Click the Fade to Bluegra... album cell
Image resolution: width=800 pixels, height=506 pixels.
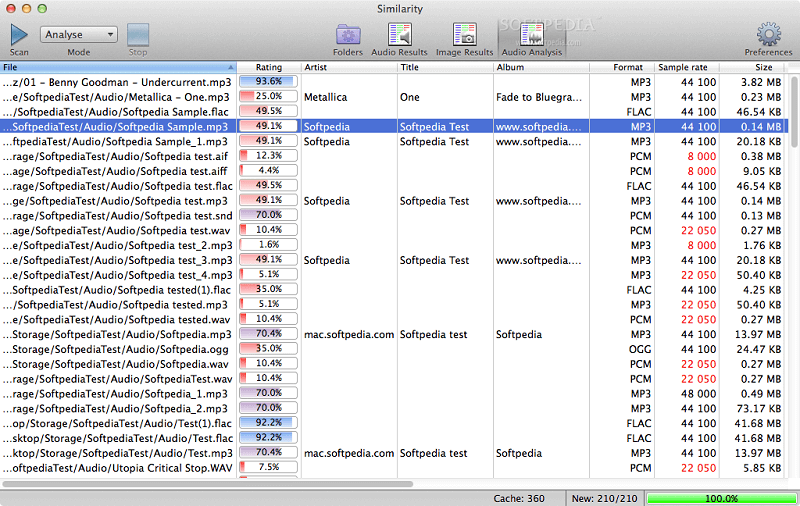539,97
